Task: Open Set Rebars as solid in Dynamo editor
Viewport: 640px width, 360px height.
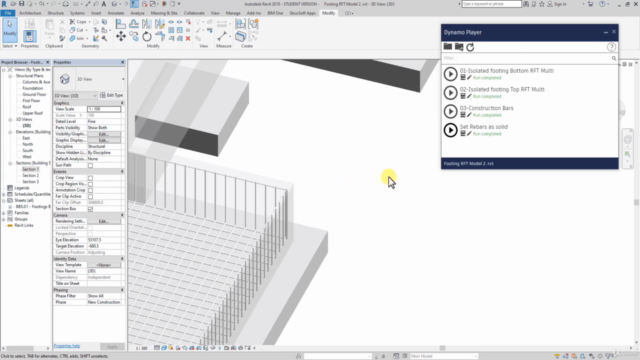Action: pyautogui.click(x=469, y=134)
